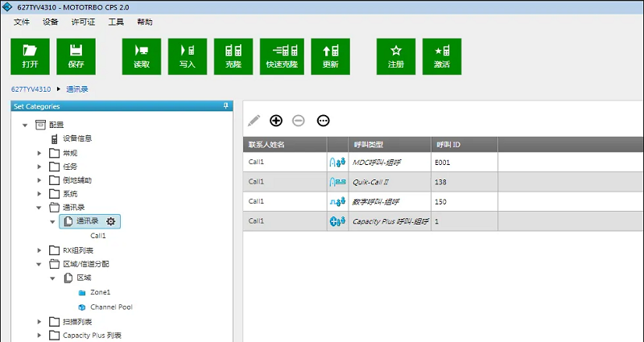This screenshot has height=342, width=644.
Task: Click the 627TYV4310 breadcrumb link
Action: click(31, 89)
